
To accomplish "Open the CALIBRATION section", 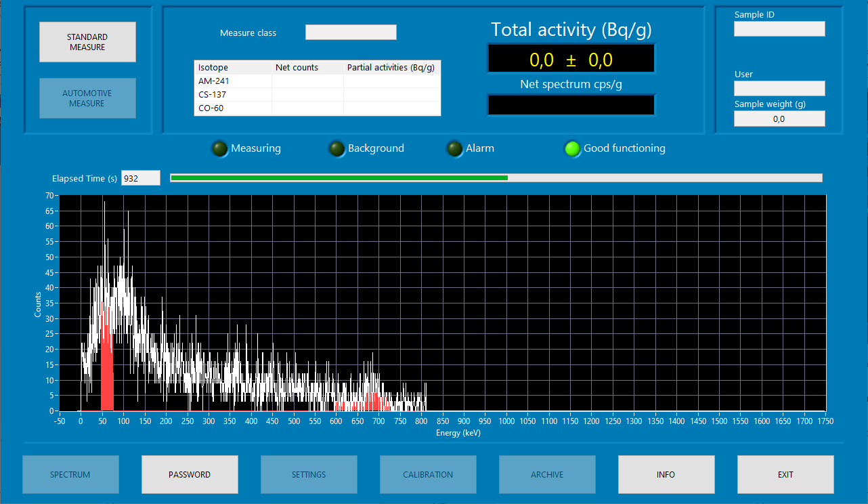I will [428, 474].
